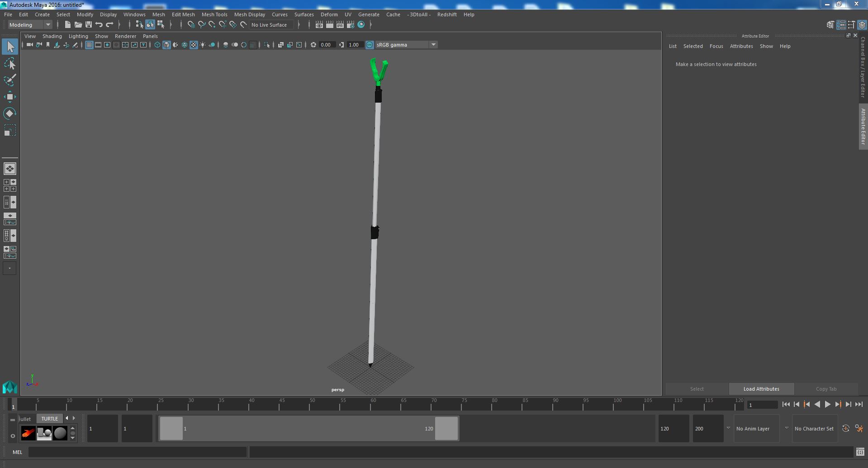Click the teal Hypershade circle icon
This screenshot has height=468, width=868.
point(361,25)
